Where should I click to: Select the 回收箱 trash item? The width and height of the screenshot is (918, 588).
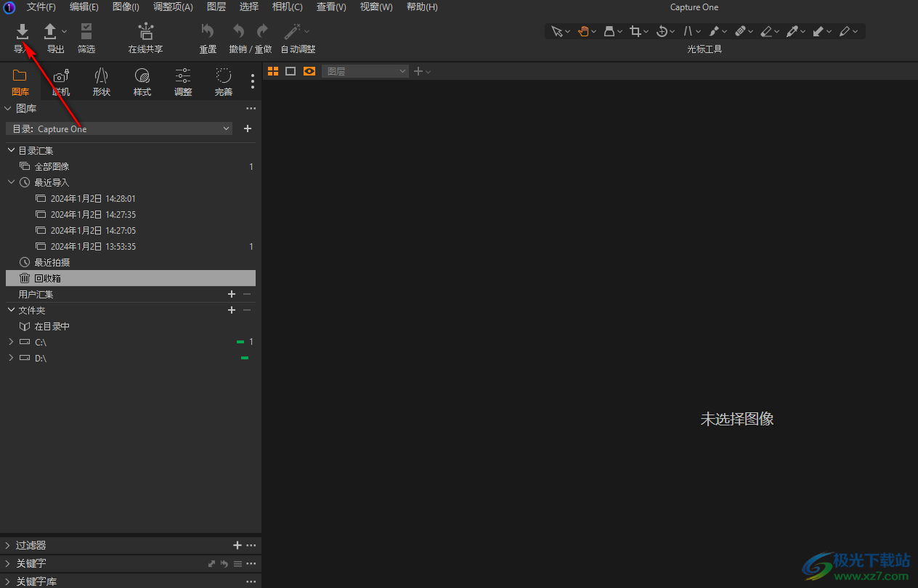(48, 278)
